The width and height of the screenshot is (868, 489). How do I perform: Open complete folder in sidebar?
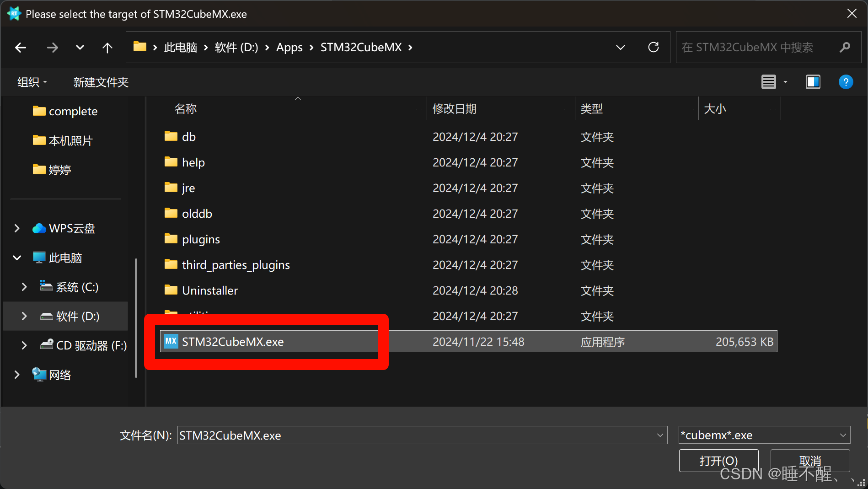point(65,111)
